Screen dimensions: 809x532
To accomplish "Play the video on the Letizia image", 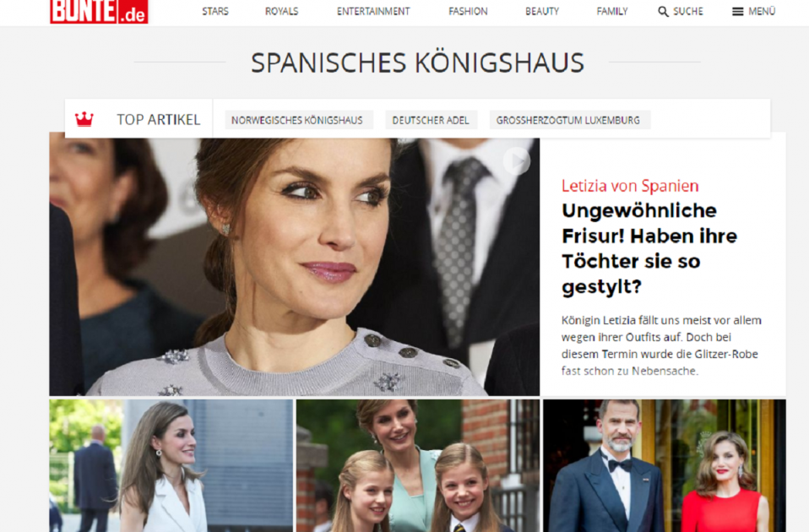I will pos(517,161).
